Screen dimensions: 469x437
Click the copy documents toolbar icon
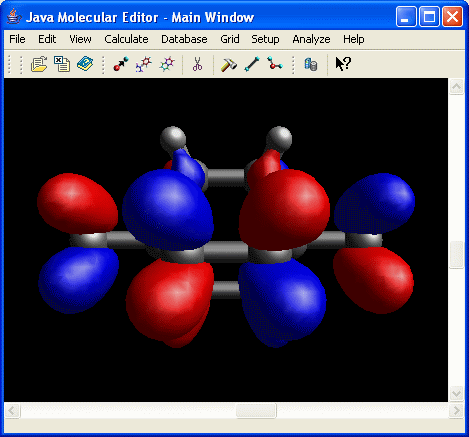(x=62, y=64)
